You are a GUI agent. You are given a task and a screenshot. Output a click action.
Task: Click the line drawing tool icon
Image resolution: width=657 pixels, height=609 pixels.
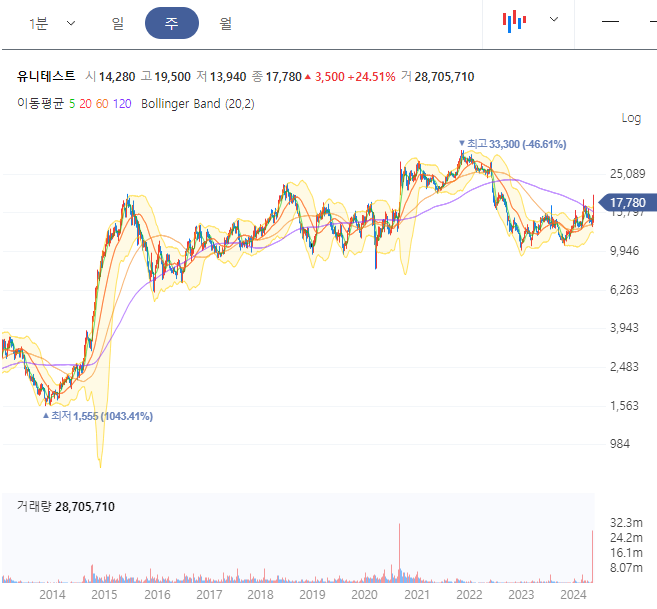coord(610,21)
